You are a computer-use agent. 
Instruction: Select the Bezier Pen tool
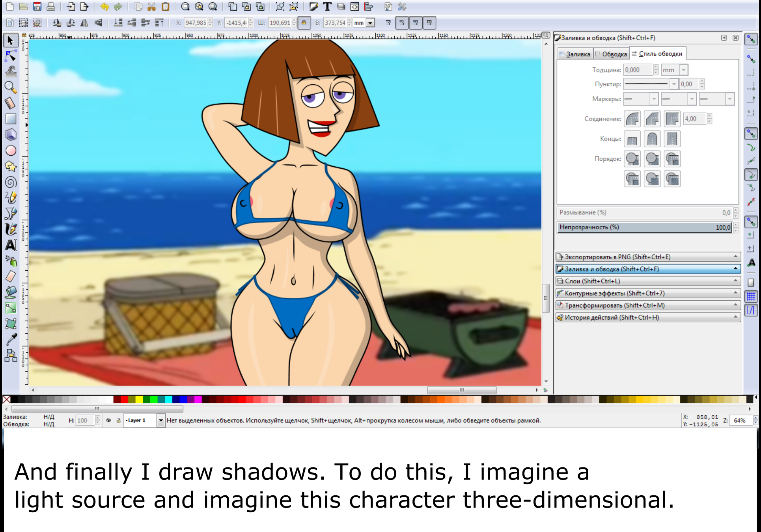11,213
